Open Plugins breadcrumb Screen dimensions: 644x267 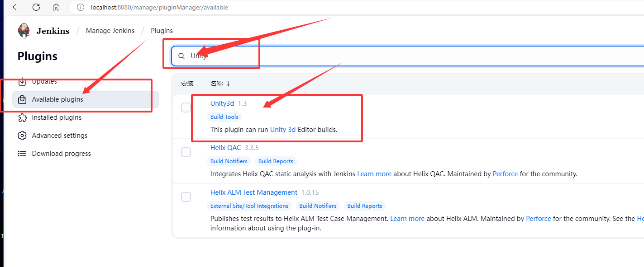162,31
